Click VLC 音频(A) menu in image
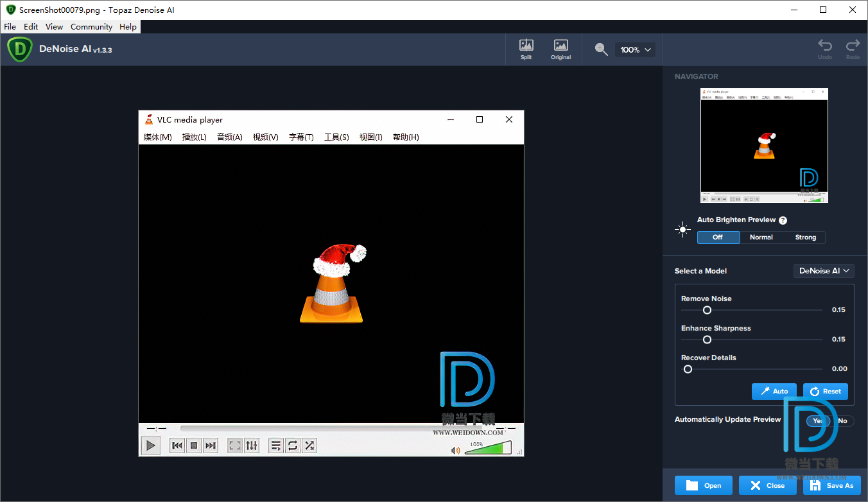Viewport: 868px width, 502px height. tap(230, 137)
